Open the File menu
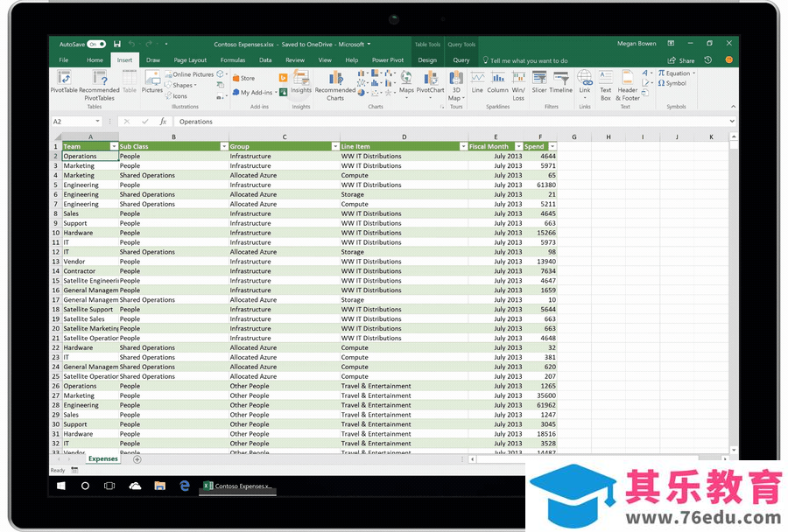Image resolution: width=788 pixels, height=532 pixels. click(64, 60)
